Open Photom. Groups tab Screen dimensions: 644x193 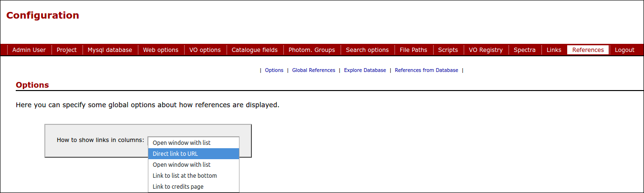[312, 50]
